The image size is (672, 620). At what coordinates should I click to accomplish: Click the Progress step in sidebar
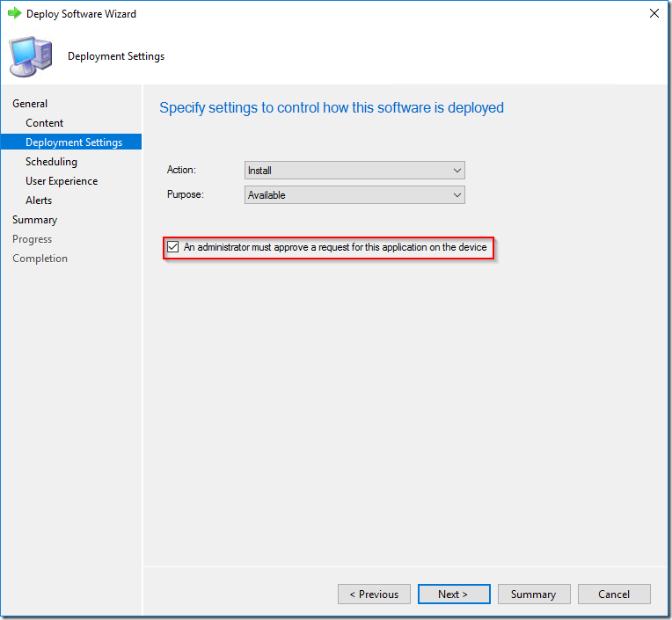32,239
